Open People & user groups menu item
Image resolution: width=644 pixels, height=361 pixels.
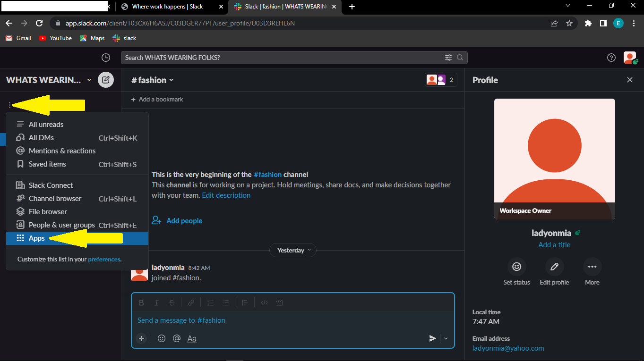pos(77,225)
